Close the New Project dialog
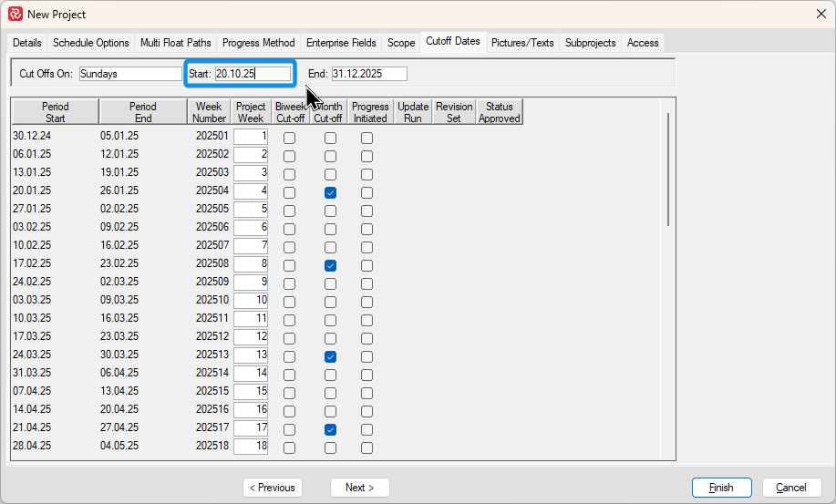Image resolution: width=836 pixels, height=504 pixels. point(820,14)
